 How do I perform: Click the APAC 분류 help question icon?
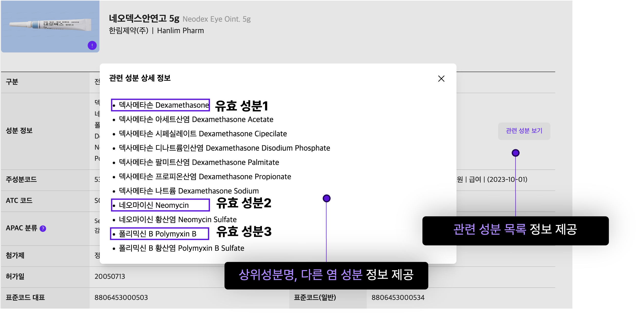[43, 229]
